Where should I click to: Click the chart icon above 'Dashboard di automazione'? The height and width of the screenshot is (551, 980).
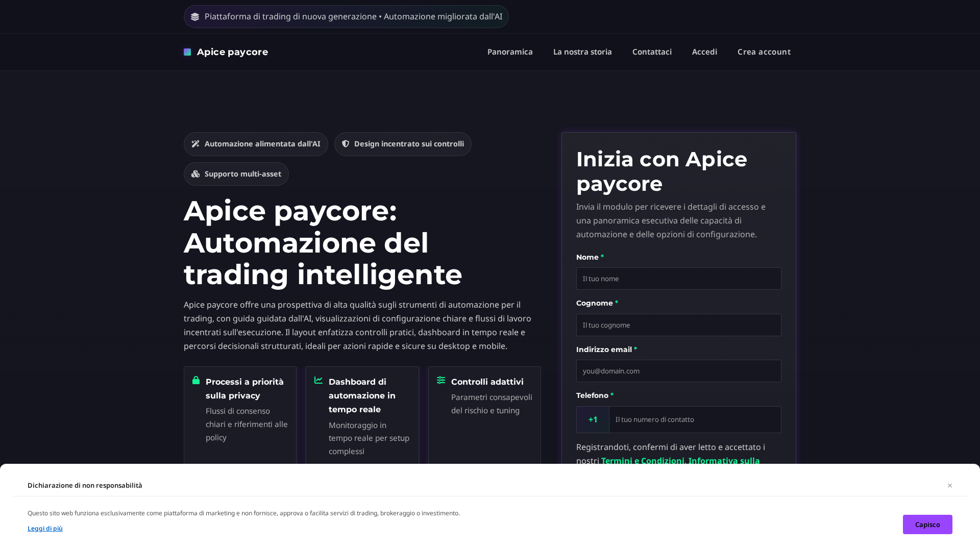point(317,381)
